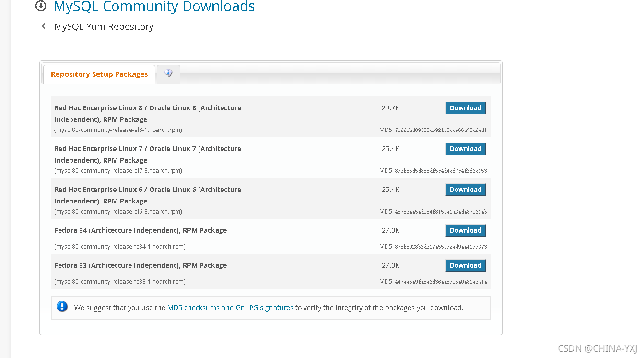Viewport: 644px width, 358px height.
Task: Click the Red Hat Enterprise Linux 6 package title
Action: coord(148,195)
